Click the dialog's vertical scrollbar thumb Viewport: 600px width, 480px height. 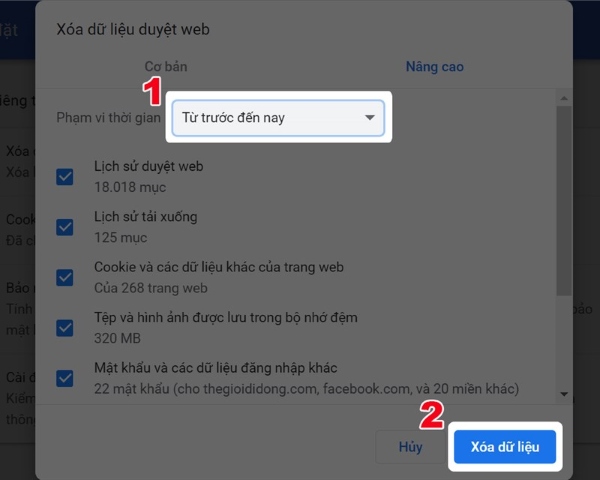click(564, 200)
